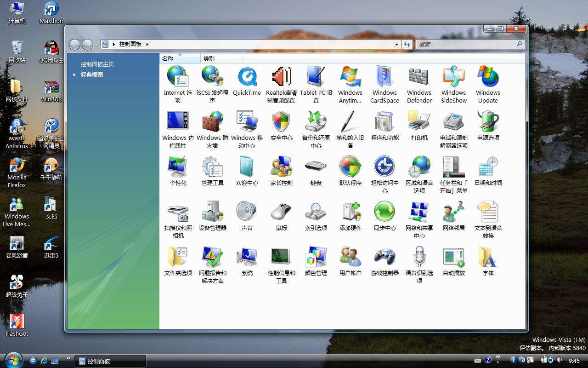This screenshot has height=368, width=588.
Task: Open Realtek高清晰音频配置 icon
Action: pos(281,84)
